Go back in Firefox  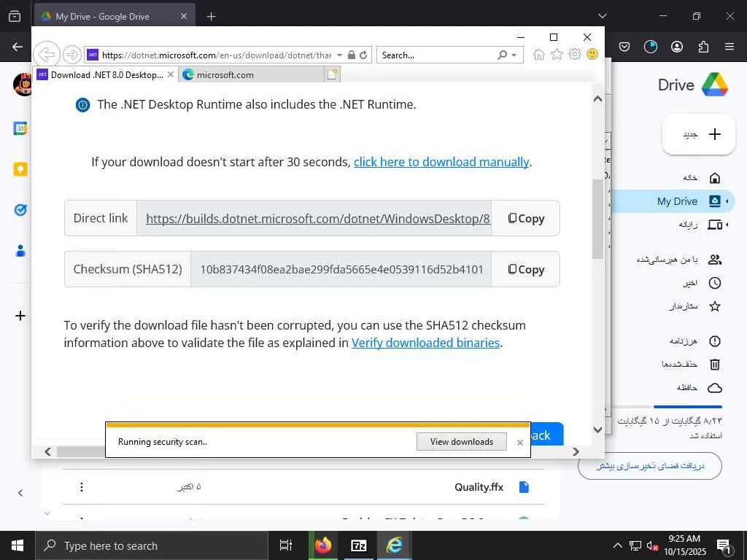[x=18, y=47]
